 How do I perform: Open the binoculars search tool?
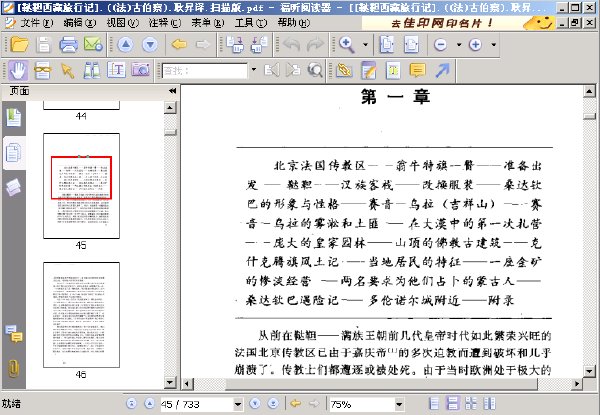click(x=92, y=70)
